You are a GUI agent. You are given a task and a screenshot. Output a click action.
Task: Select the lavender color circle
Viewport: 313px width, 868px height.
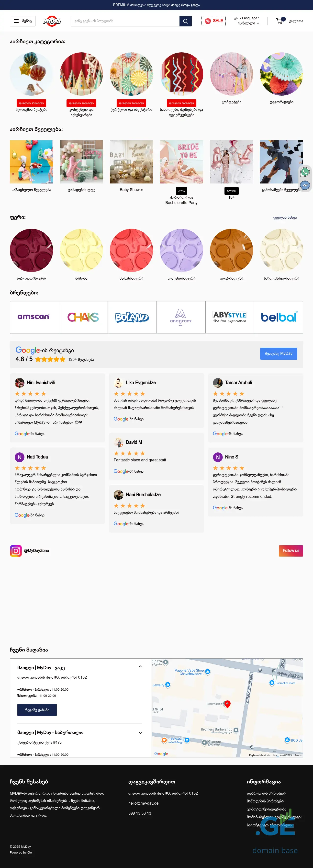tap(181, 250)
